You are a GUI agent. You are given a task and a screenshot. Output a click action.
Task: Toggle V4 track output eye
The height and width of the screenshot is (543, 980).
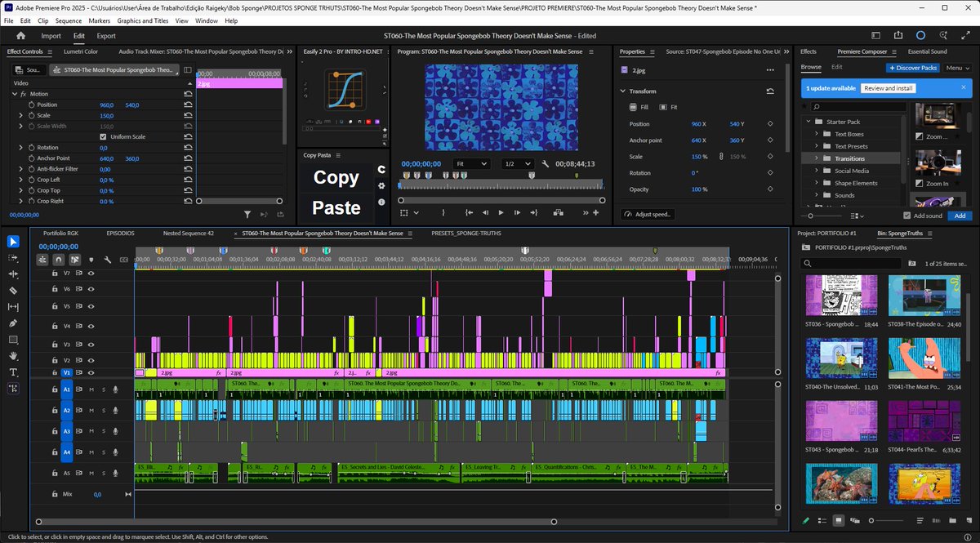[91, 326]
